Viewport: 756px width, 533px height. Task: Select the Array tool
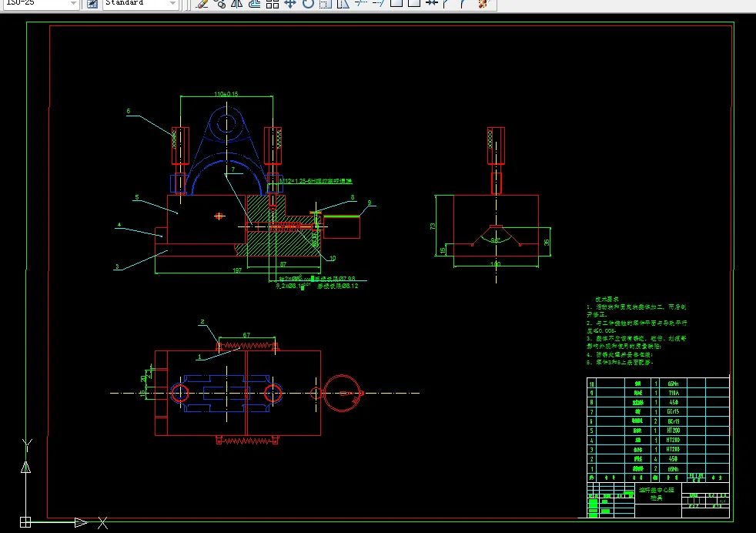pos(273,4)
